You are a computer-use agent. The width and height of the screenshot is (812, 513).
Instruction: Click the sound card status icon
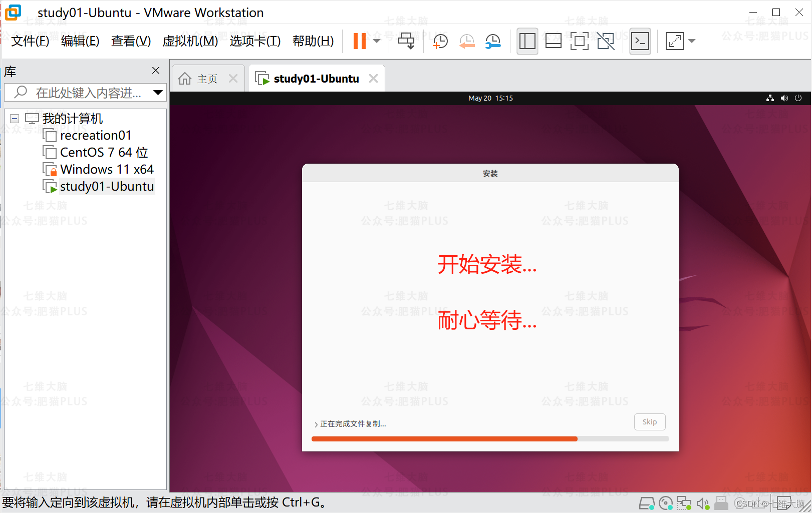[x=703, y=503]
